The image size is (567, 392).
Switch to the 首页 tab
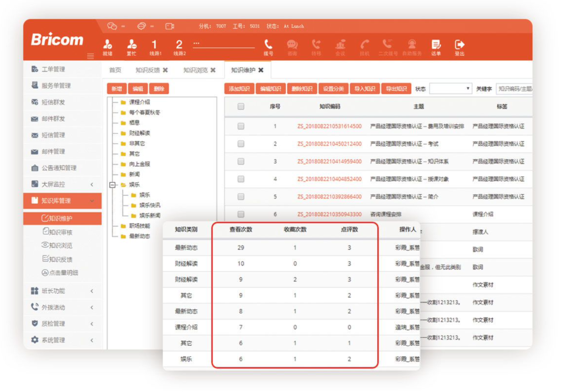coord(115,70)
